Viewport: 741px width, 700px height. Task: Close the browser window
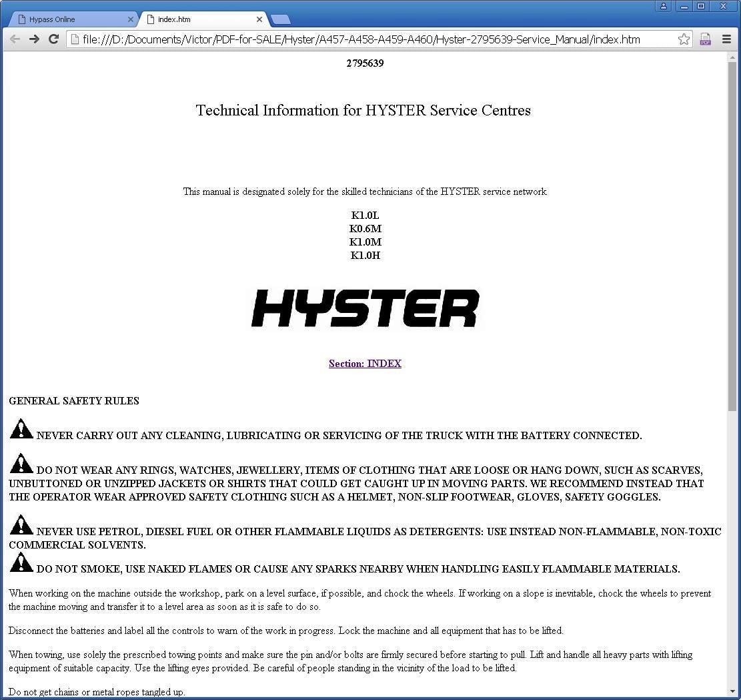pyautogui.click(x=723, y=6)
